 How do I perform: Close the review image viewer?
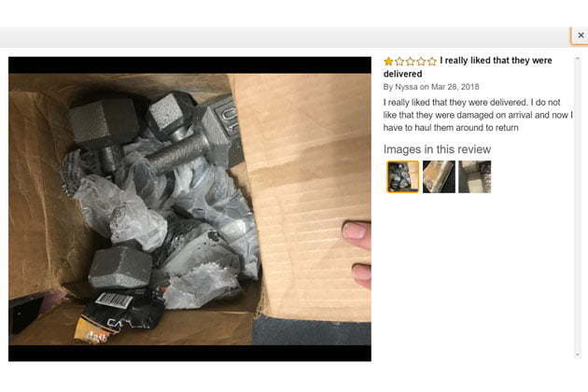tap(581, 35)
